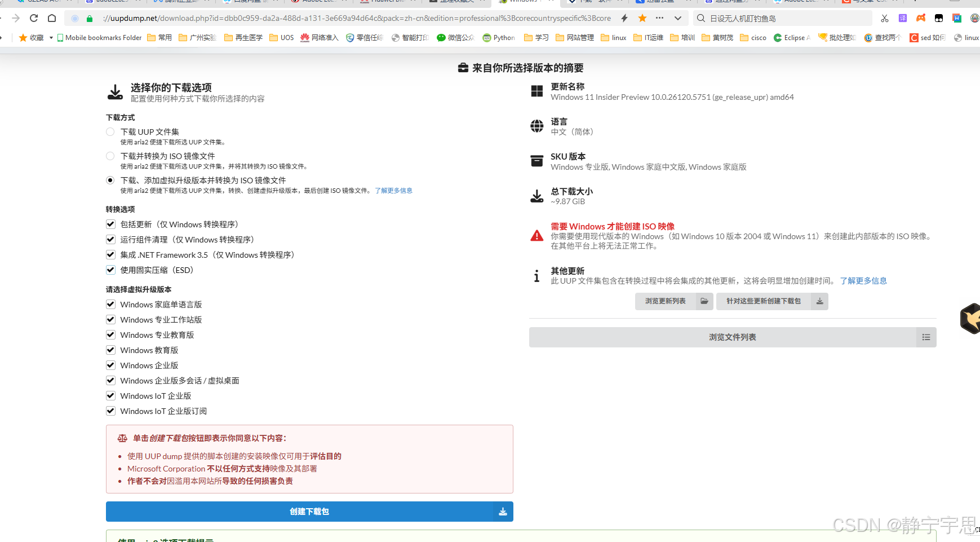Screen dimensions: 980x542
Task: Select 下载并转换为 ISO 镜像文件 option
Action: coord(110,156)
